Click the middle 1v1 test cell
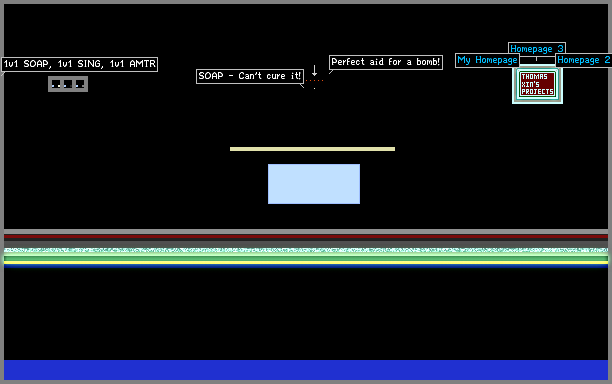The width and height of the screenshot is (612, 384). click(68, 84)
